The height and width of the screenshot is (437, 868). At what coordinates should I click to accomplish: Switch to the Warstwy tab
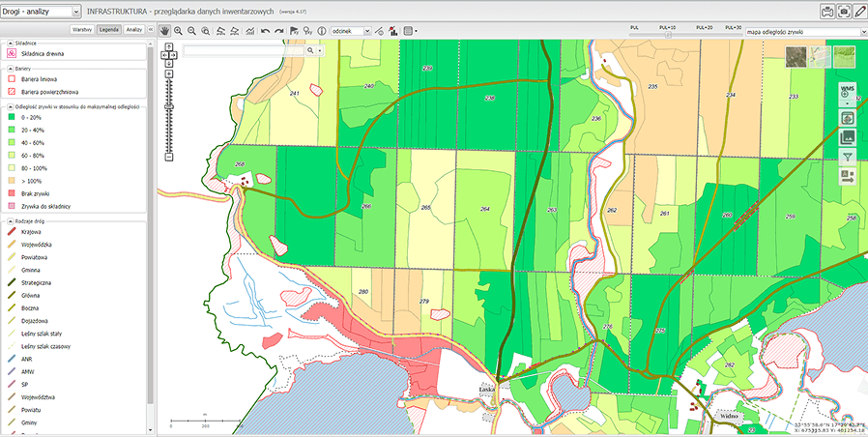[81, 31]
